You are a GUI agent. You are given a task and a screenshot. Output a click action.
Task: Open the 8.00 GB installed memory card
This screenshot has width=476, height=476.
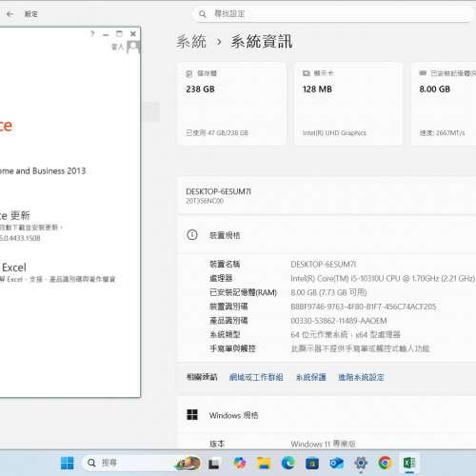[444, 104]
